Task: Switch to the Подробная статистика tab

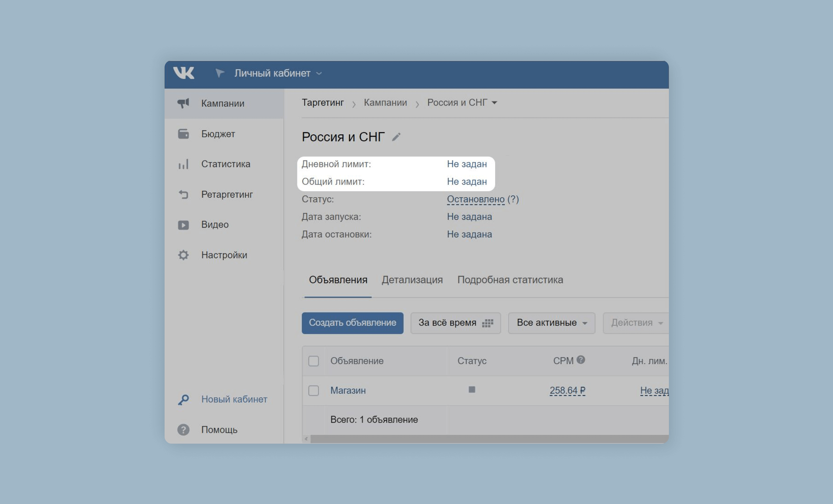Action: (510, 280)
